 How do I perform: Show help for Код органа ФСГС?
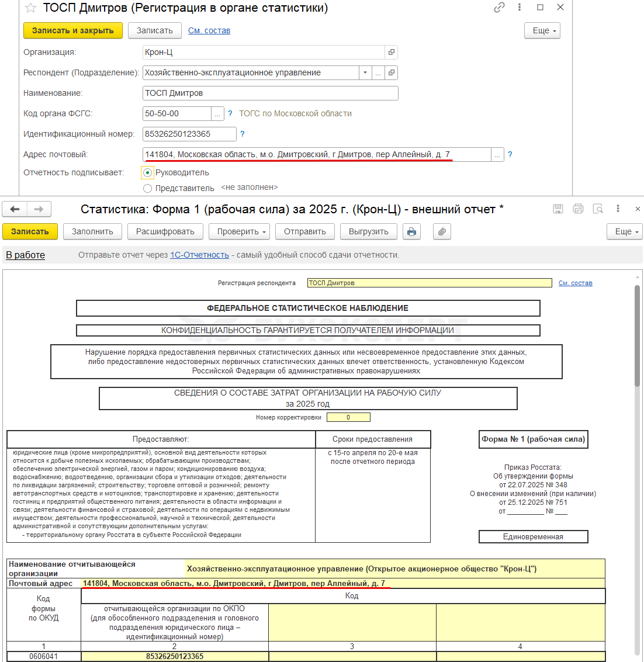pyautogui.click(x=230, y=113)
